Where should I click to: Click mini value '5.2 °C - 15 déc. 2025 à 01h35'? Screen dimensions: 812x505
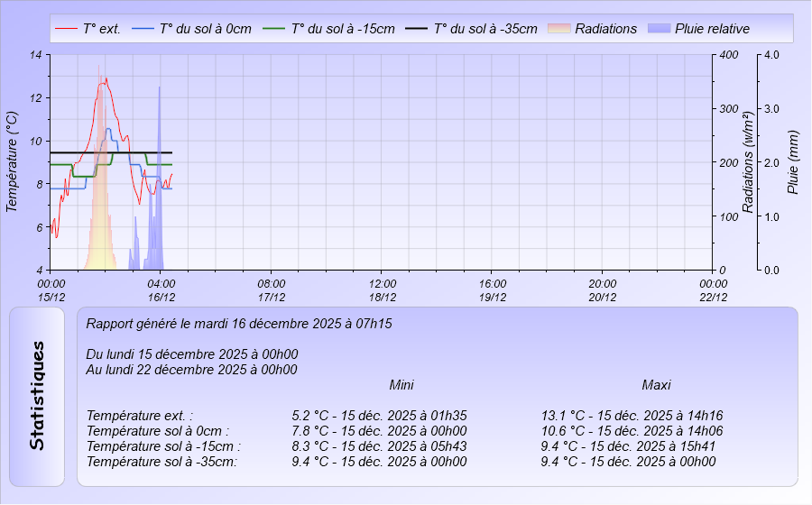click(379, 416)
